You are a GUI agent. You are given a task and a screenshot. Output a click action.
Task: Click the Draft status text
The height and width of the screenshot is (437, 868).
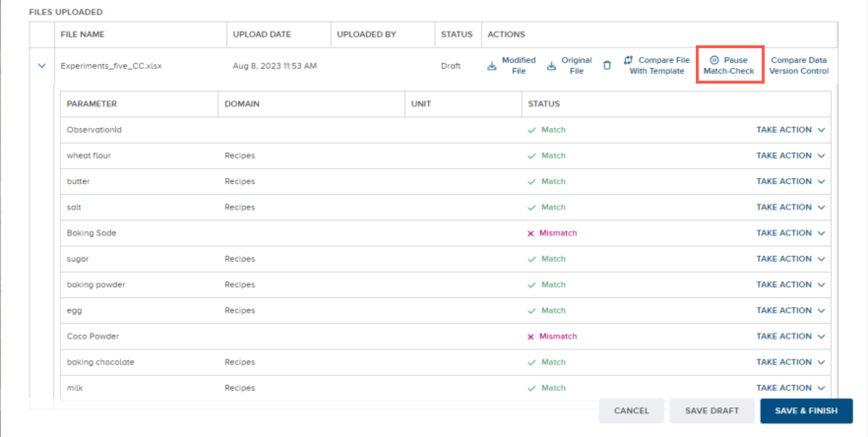coord(451,66)
